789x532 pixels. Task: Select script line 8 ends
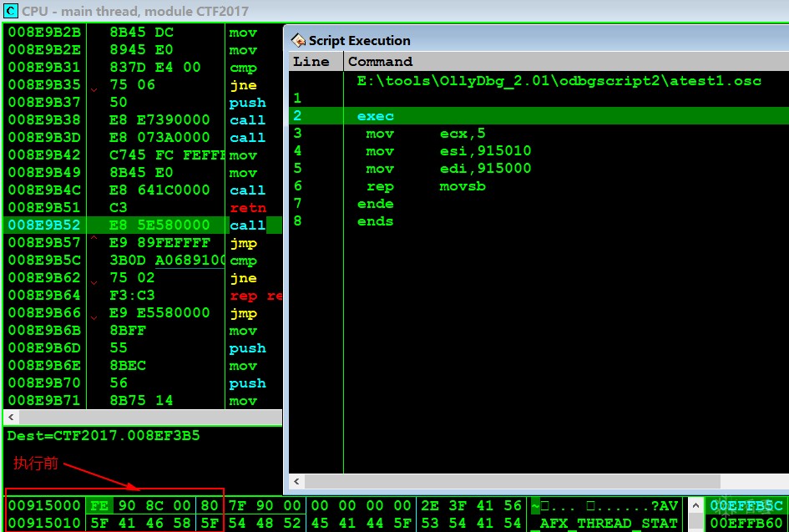tap(539, 221)
